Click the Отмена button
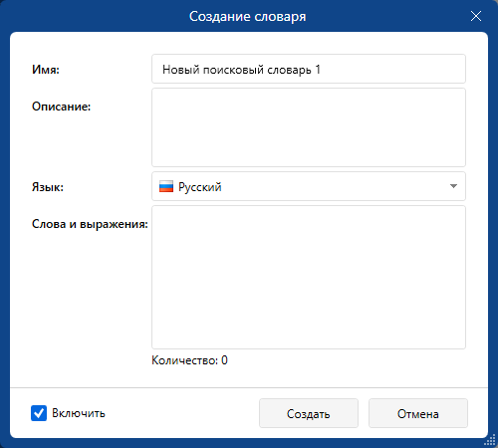 pyautogui.click(x=418, y=413)
